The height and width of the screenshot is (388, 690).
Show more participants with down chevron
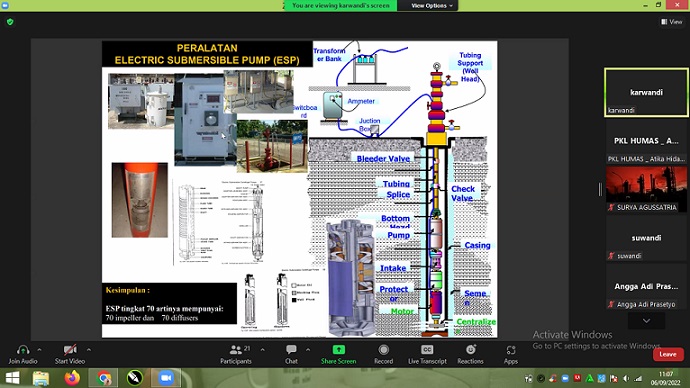click(646, 321)
